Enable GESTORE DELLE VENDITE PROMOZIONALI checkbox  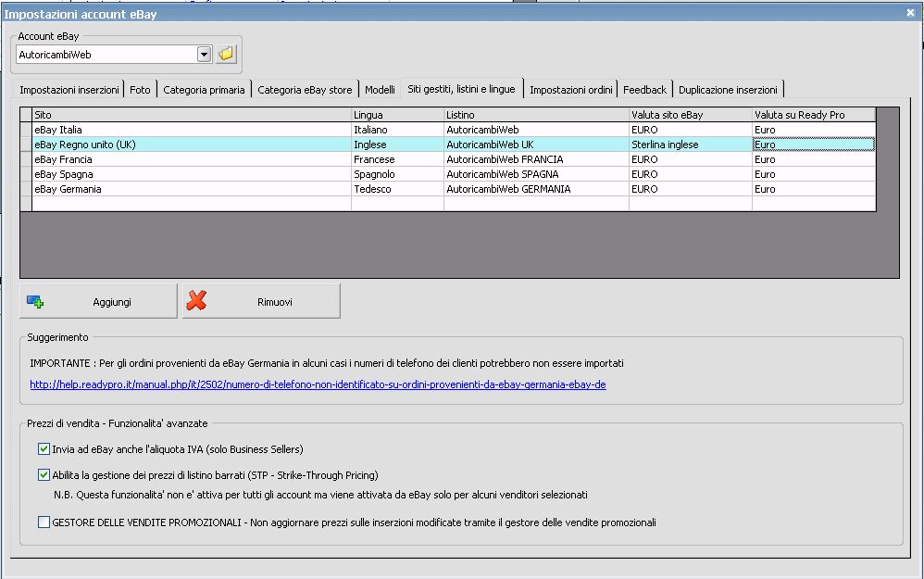pos(44,522)
